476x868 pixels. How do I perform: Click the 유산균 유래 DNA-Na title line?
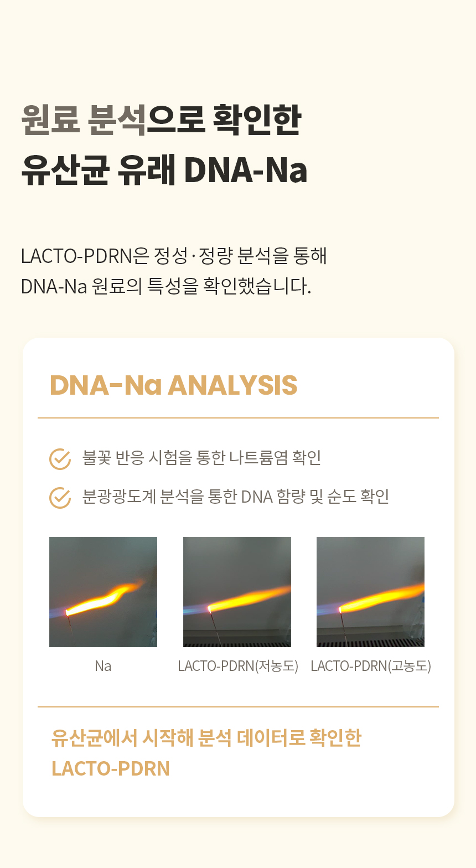pos(164,169)
